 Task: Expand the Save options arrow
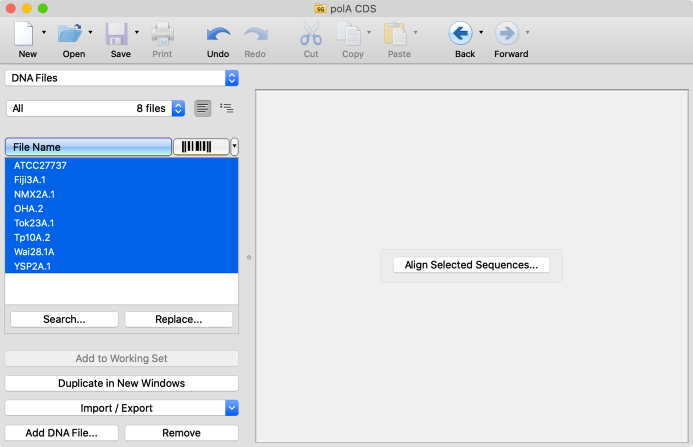(x=137, y=32)
